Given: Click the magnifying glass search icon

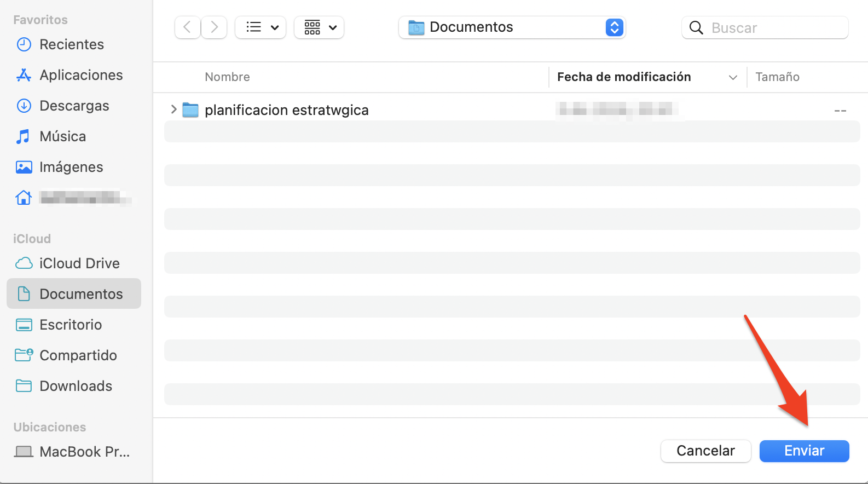Looking at the screenshot, I should (x=696, y=27).
